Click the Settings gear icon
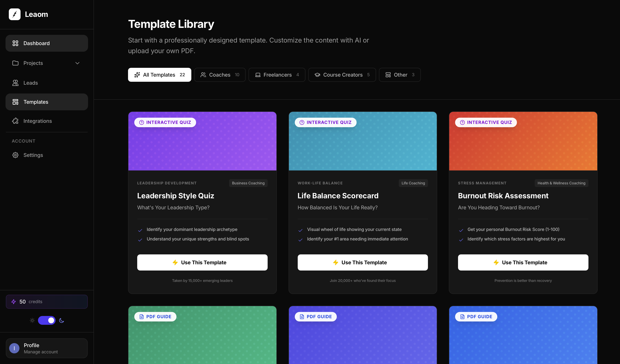620x364 pixels. (x=15, y=155)
